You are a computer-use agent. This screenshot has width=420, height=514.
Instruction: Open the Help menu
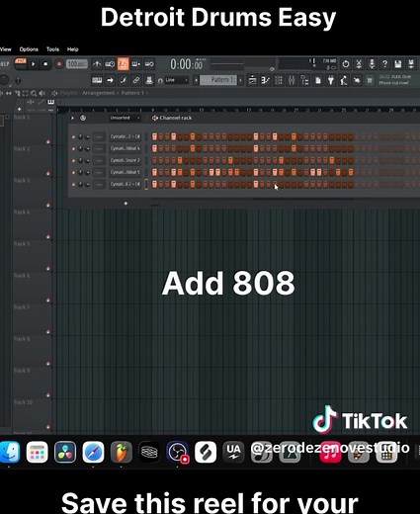coord(73,49)
